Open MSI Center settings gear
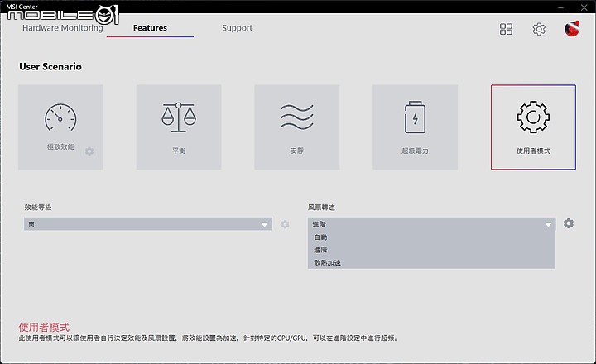The height and width of the screenshot is (364, 596). point(539,29)
